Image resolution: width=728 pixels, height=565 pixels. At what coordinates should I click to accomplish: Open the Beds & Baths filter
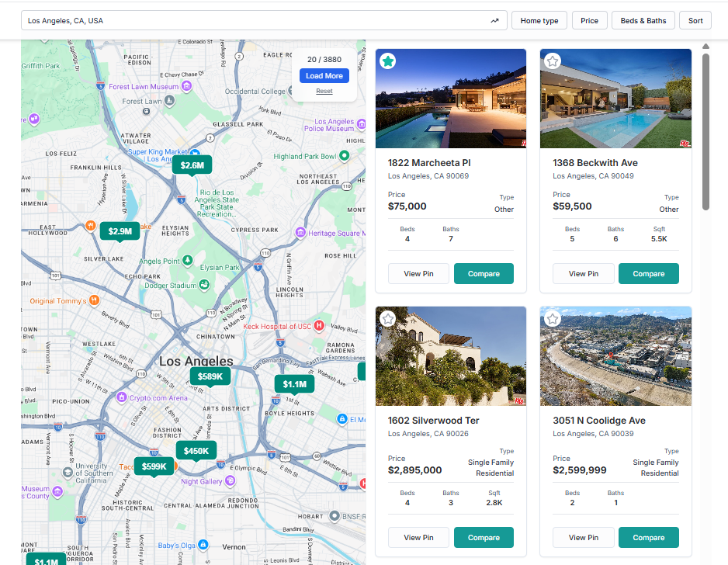pos(643,20)
